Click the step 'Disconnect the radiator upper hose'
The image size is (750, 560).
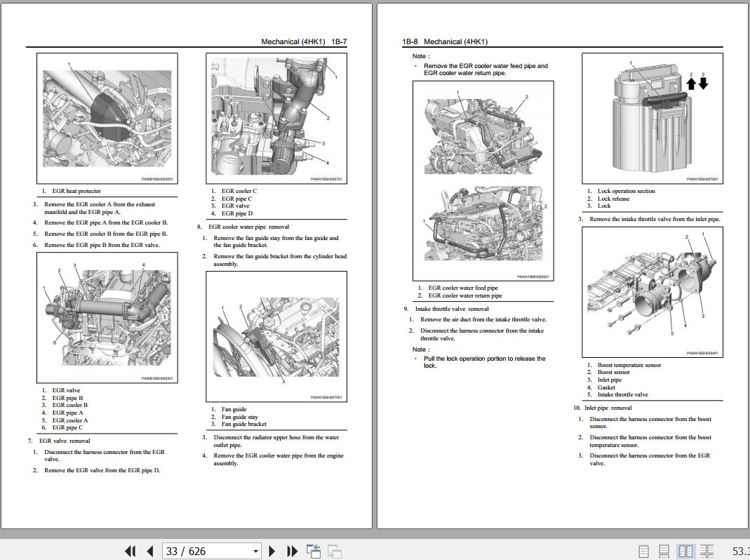pyautogui.click(x=276, y=441)
